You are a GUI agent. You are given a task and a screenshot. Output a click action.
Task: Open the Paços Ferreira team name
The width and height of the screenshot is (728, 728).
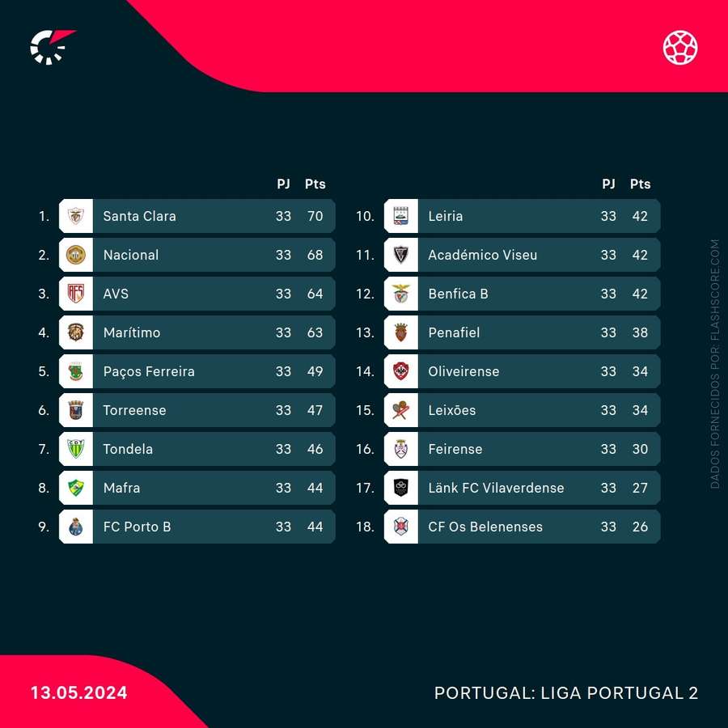pyautogui.click(x=149, y=371)
